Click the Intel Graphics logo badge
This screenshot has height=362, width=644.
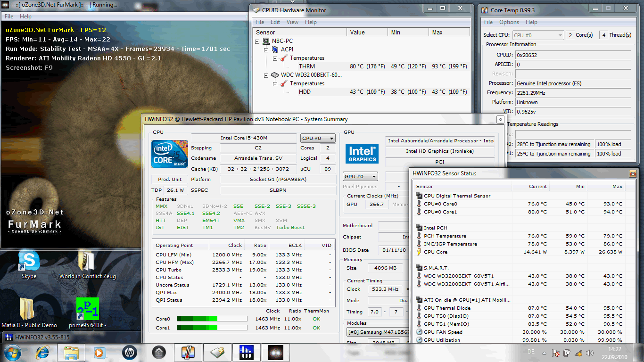tap(363, 154)
